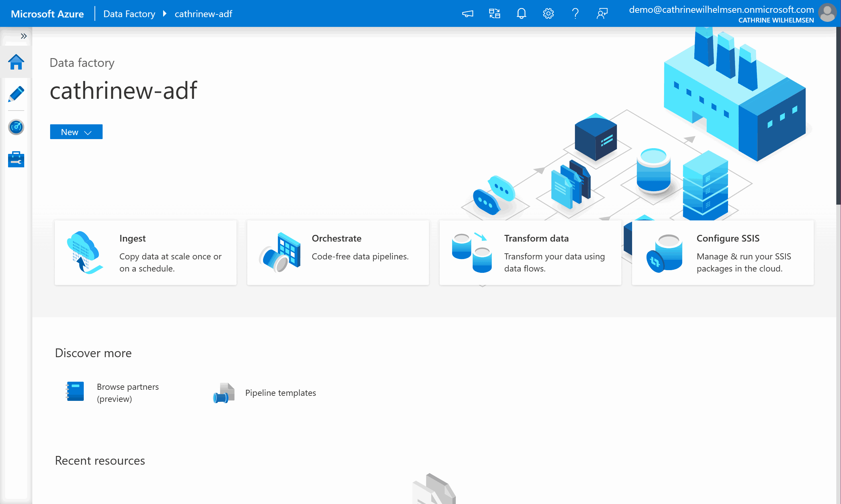Viewport: 841px width, 504px height.
Task: Open the Author pencil hub
Action: point(16,94)
